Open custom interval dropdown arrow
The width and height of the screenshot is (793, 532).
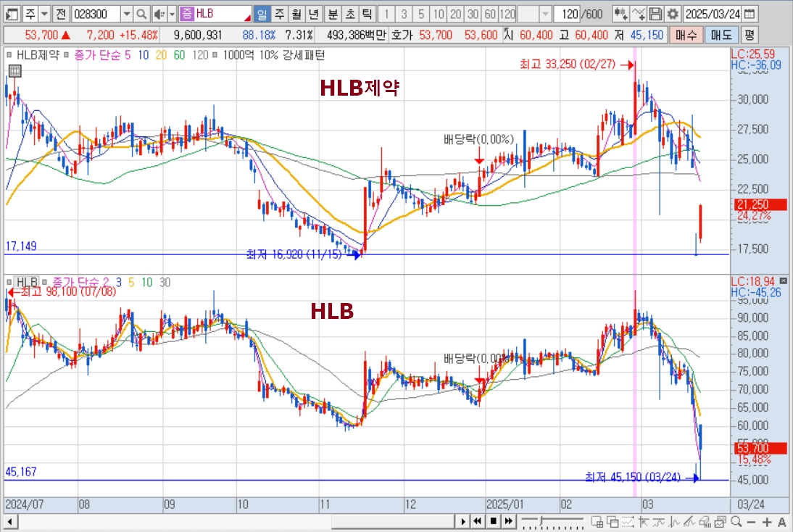[545, 14]
